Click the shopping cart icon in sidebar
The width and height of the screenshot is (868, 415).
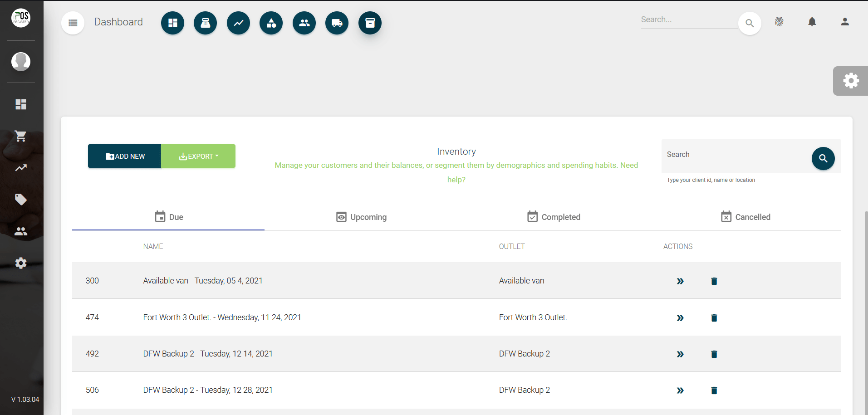21,136
